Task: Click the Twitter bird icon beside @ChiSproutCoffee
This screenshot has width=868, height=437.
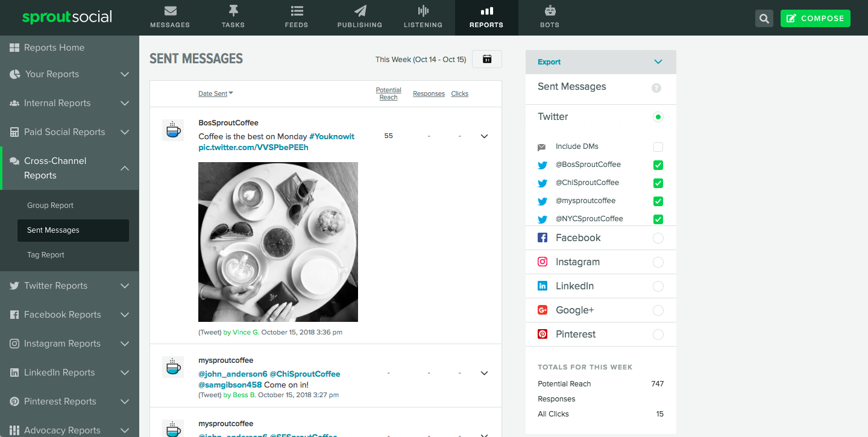Action: (x=542, y=183)
